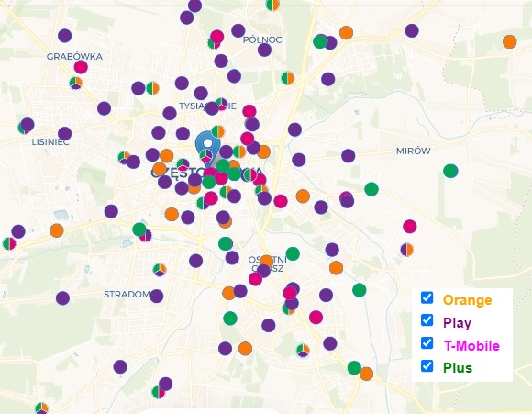Click the orange marker at bottom beside green marker
The width and height of the screenshot is (532, 414).
[366, 374]
